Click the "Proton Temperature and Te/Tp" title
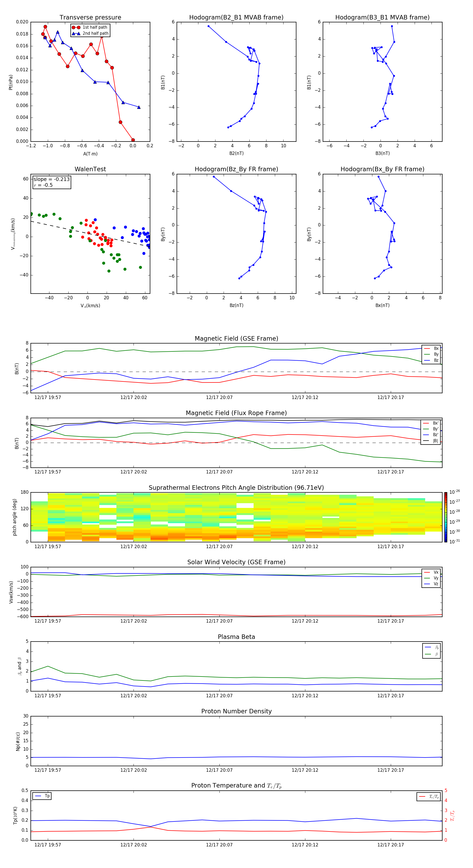The width and height of the screenshot is (473, 868). pyautogui.click(x=236, y=786)
